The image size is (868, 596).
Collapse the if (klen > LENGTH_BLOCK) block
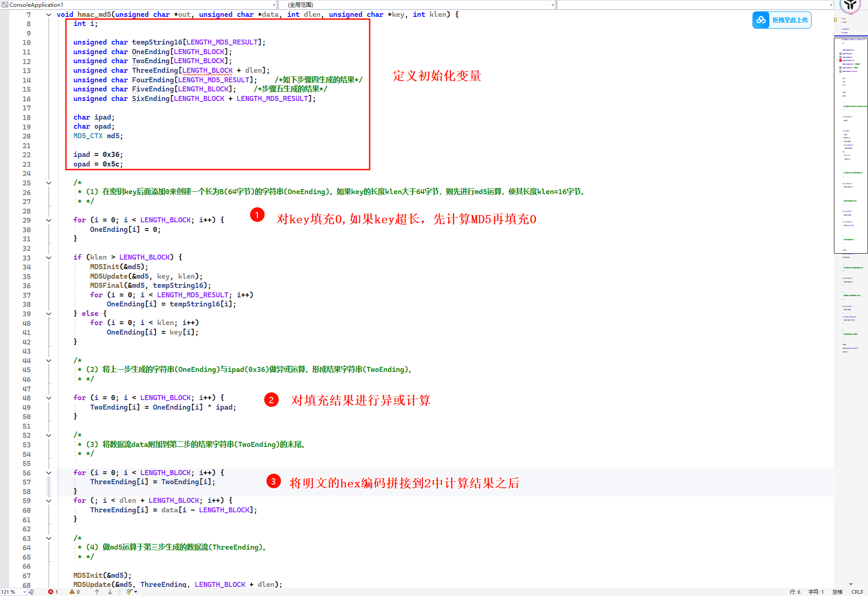[49, 257]
